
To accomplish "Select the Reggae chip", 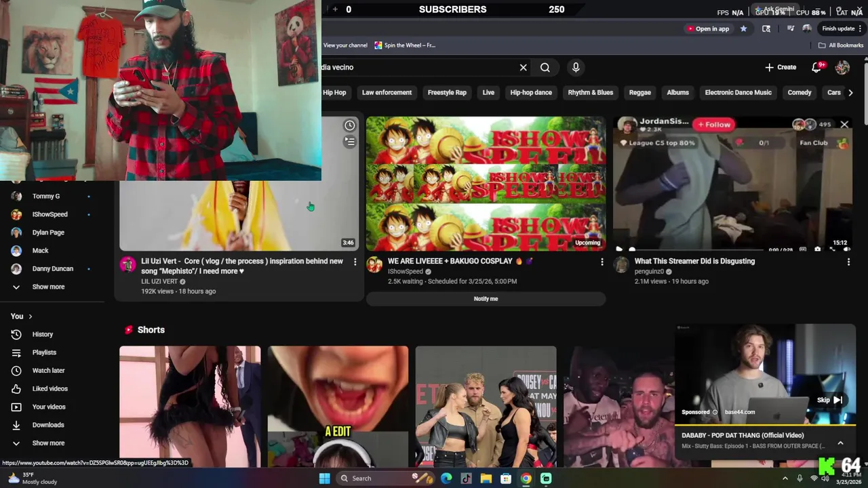I will (639, 93).
